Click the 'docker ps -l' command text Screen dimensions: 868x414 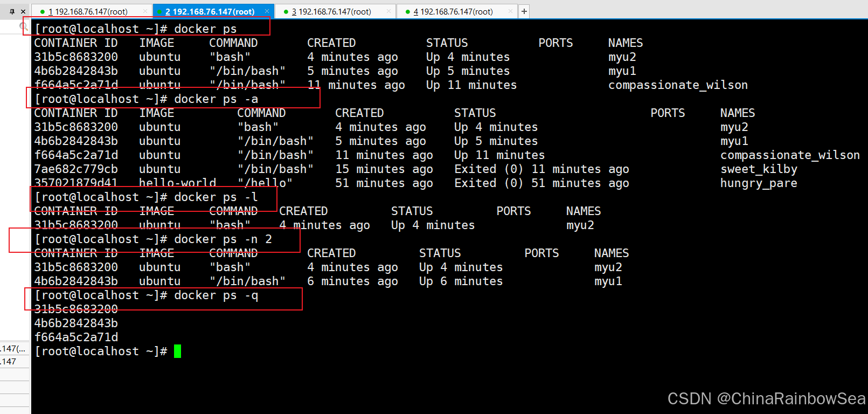[x=216, y=197]
